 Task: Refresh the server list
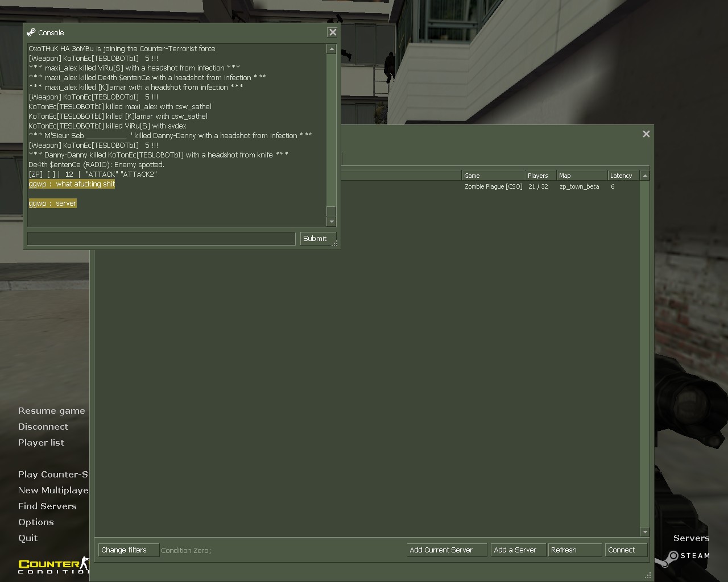[574, 550]
